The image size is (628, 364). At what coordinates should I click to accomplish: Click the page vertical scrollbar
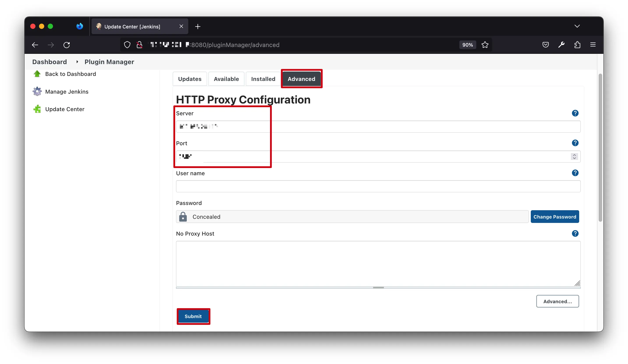[600, 147]
